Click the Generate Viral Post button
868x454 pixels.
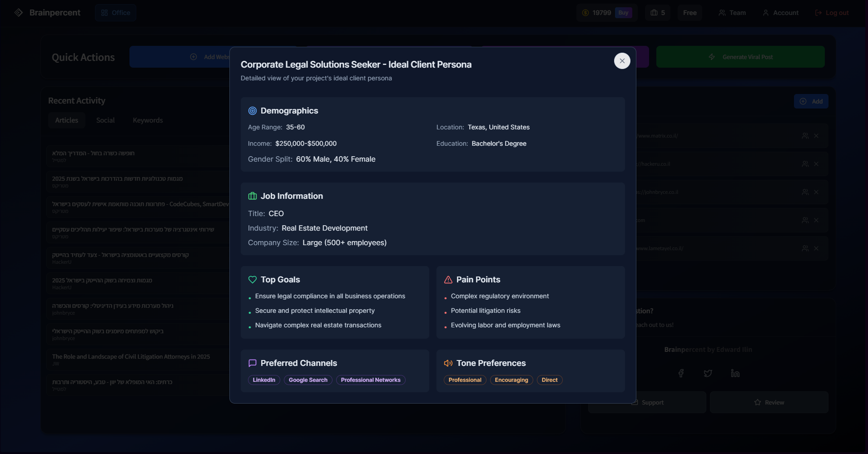click(x=740, y=57)
